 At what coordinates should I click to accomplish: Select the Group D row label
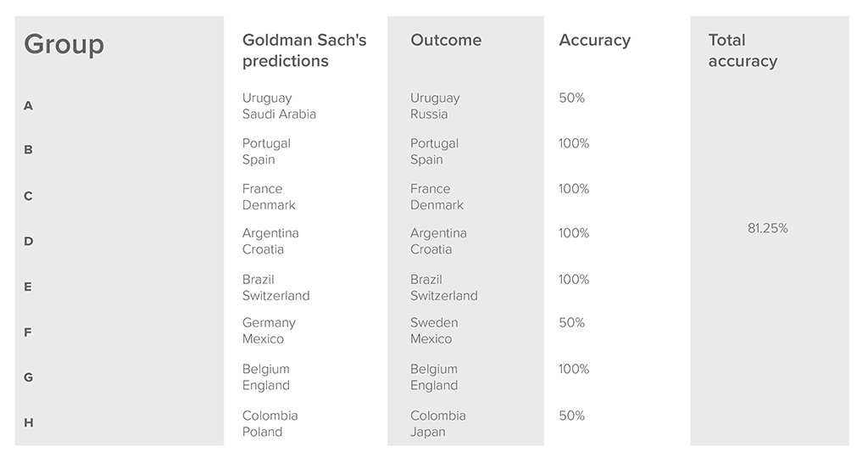coord(29,241)
